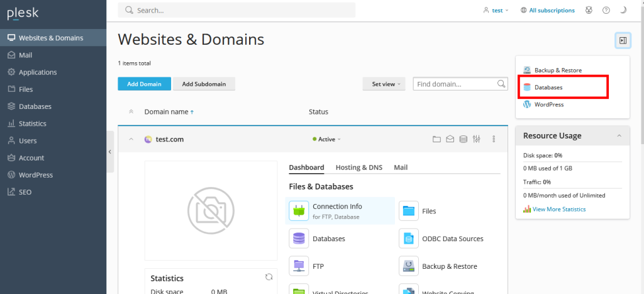Open the Active status dropdown
The height and width of the screenshot is (294, 644).
(x=327, y=139)
